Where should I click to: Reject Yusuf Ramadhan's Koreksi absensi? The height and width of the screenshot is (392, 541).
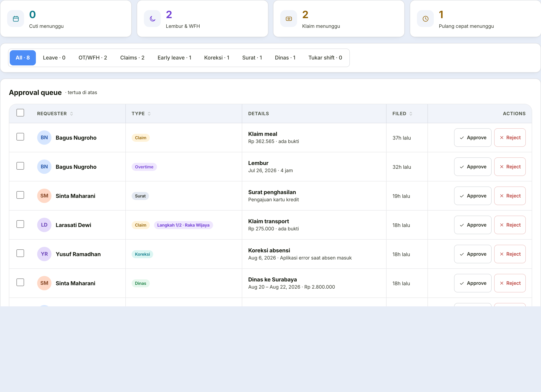pos(510,254)
